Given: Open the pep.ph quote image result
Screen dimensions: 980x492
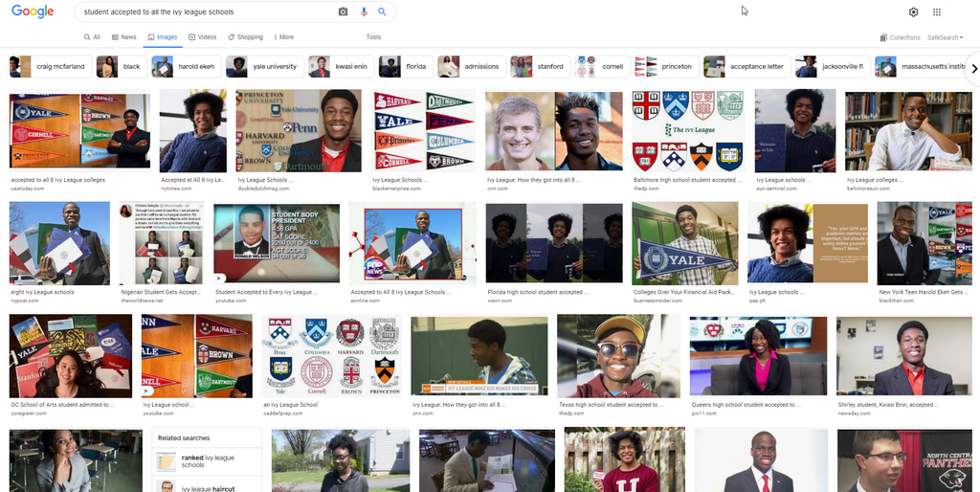Looking at the screenshot, I should [808, 243].
